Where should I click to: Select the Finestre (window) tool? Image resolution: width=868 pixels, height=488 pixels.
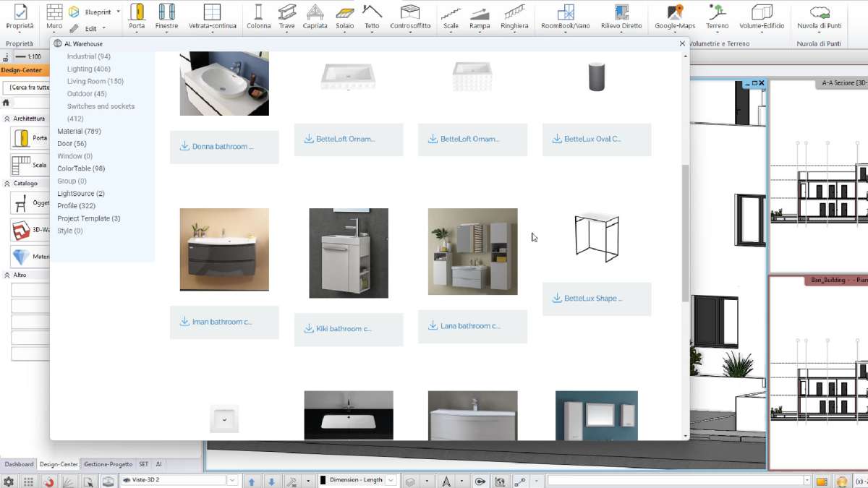[167, 16]
